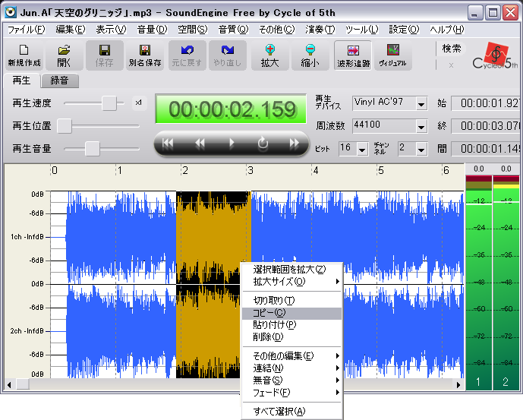Click the channel 1 level meter
This screenshot has height=420, width=523.
(x=478, y=282)
